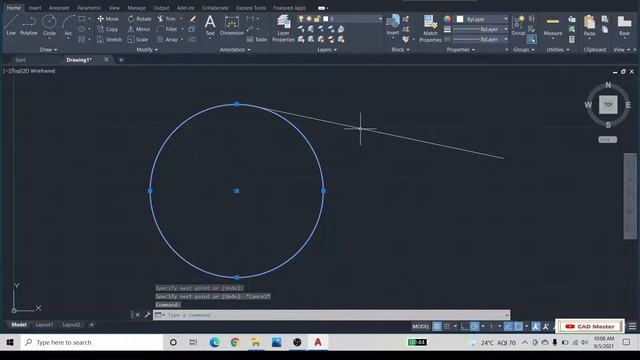Click the Erase pencil icon
Image resolution: width=640 pixels, height=360 pixels.
193,19
